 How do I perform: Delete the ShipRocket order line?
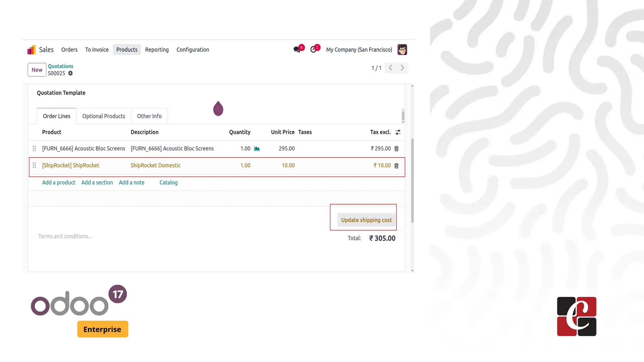(397, 166)
